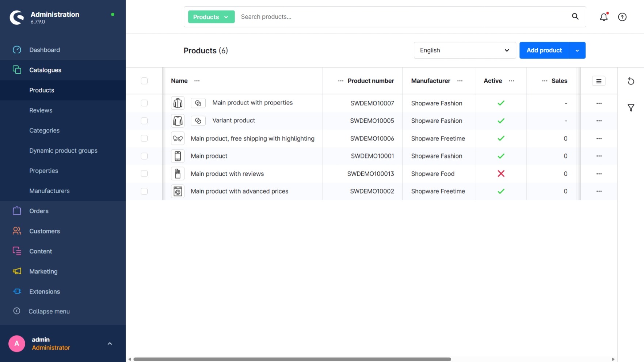
Task: Click the Marketing megaphone icon
Action: coord(17,271)
